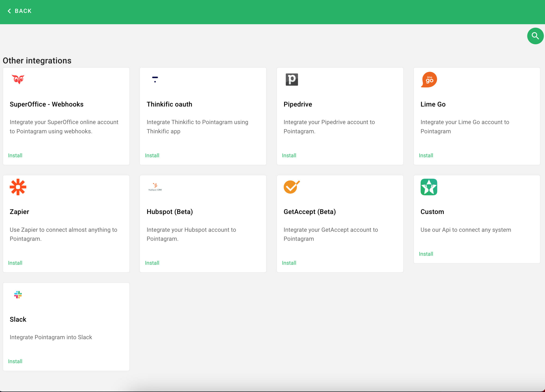Click the GetAccept checkmark icon
The image size is (545, 392).
tap(291, 187)
